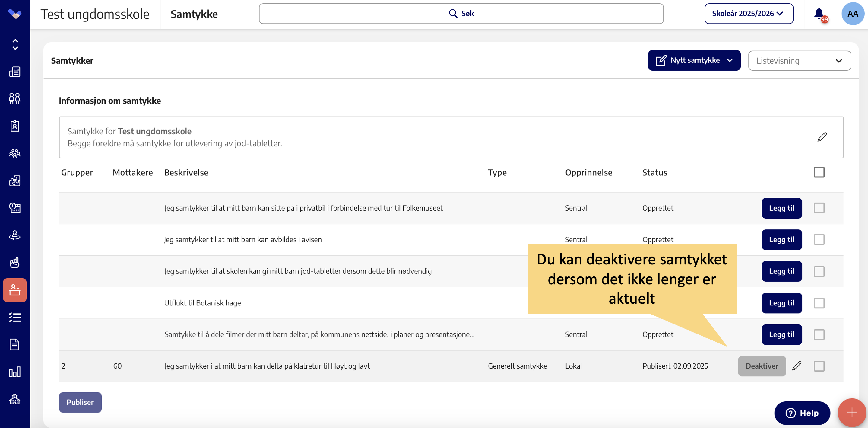
Task: Open the document page icon in the sidebar
Action: point(15,344)
